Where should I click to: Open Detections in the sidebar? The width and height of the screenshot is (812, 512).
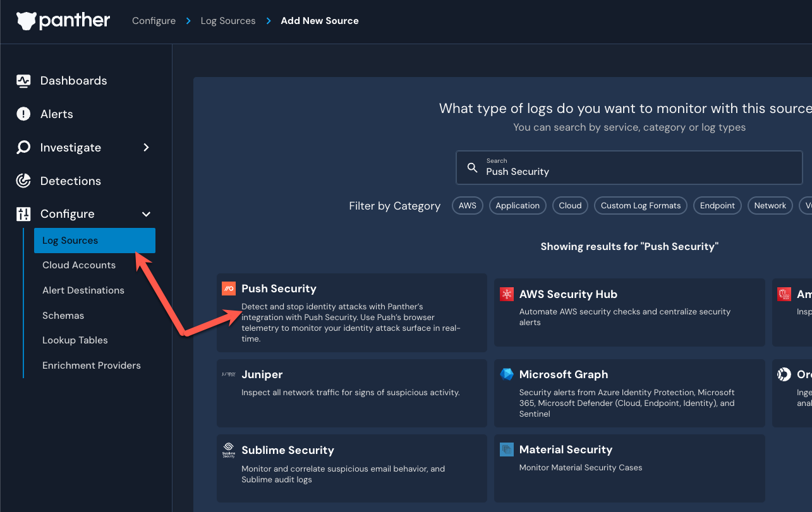click(x=71, y=181)
